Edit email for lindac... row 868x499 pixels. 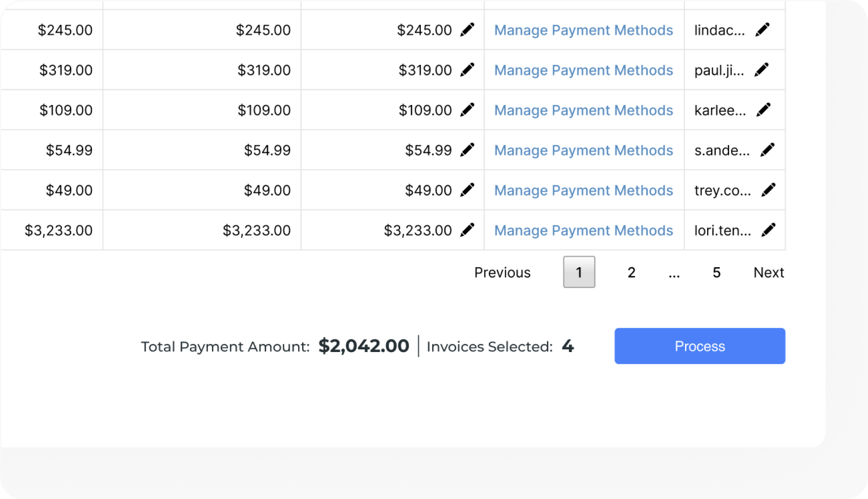point(762,30)
